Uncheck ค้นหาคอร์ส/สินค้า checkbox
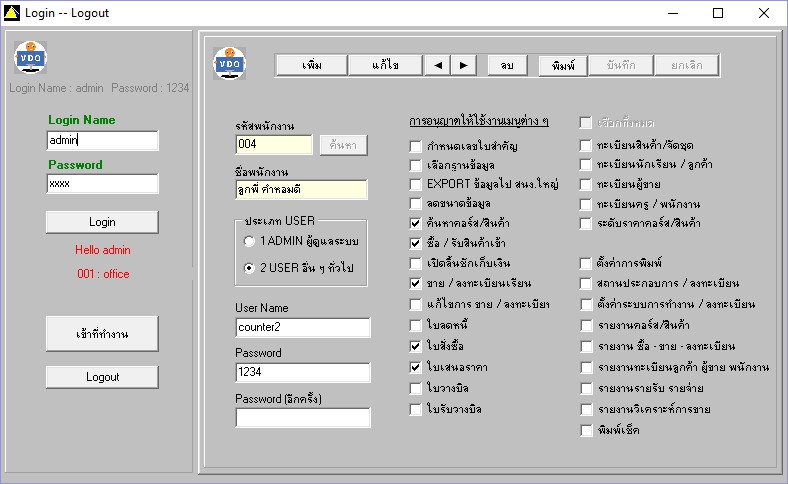The image size is (788, 484). click(415, 223)
